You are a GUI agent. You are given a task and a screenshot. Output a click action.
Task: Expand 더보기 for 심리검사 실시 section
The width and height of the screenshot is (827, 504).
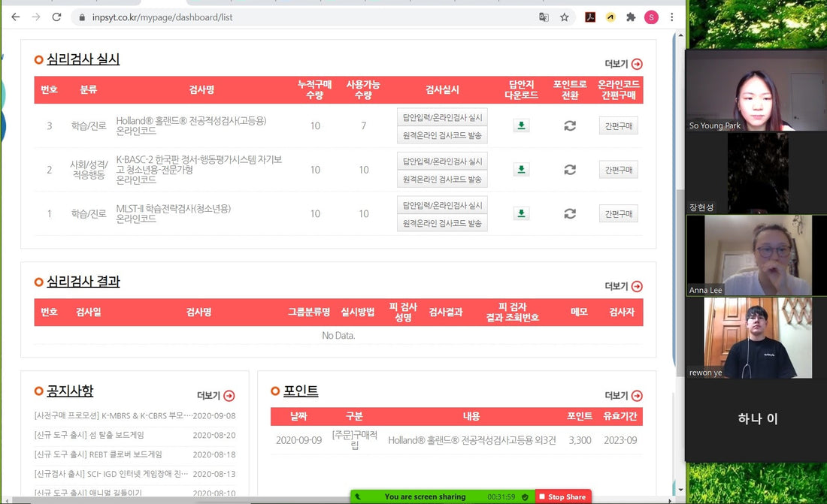point(623,64)
